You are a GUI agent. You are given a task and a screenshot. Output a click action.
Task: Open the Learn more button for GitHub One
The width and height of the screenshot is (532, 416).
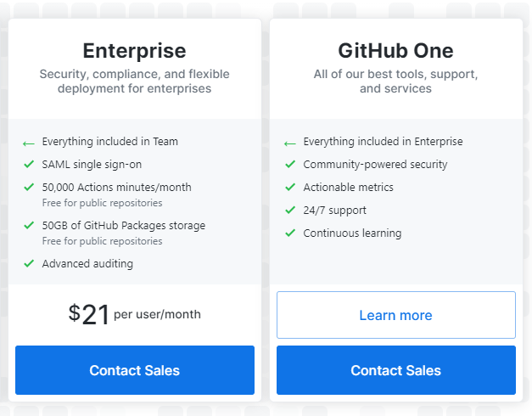click(x=395, y=315)
